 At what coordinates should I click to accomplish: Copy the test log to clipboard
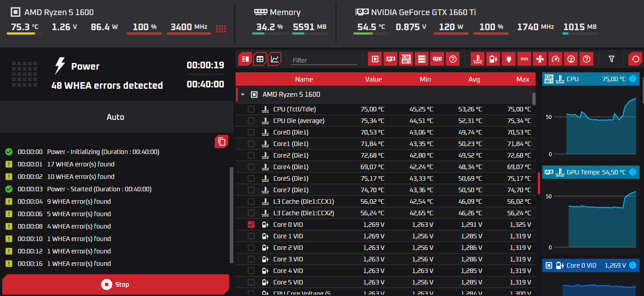pos(221,142)
